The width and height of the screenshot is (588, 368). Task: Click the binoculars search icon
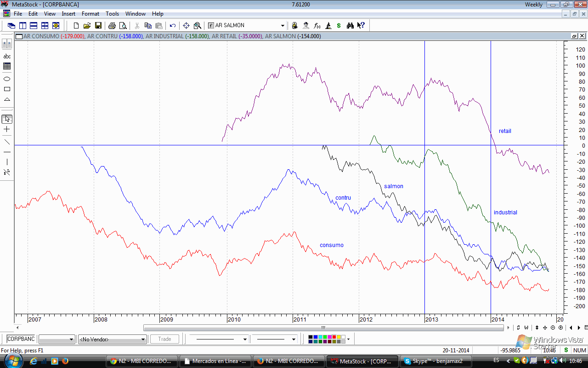pos(350,26)
